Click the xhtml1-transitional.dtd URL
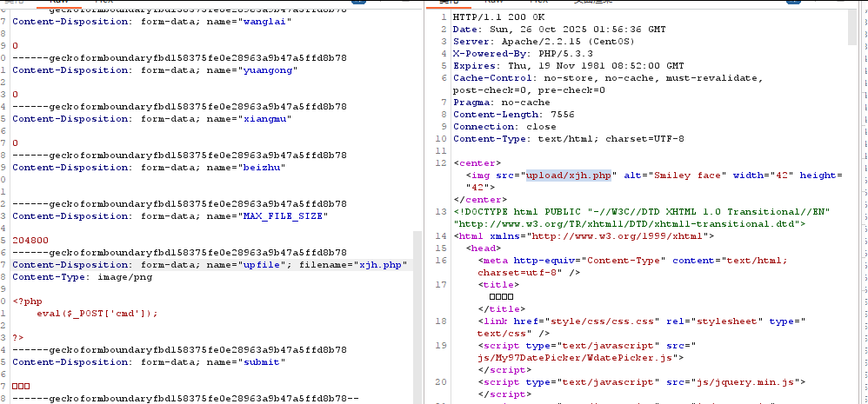868x404 pixels. [x=630, y=224]
